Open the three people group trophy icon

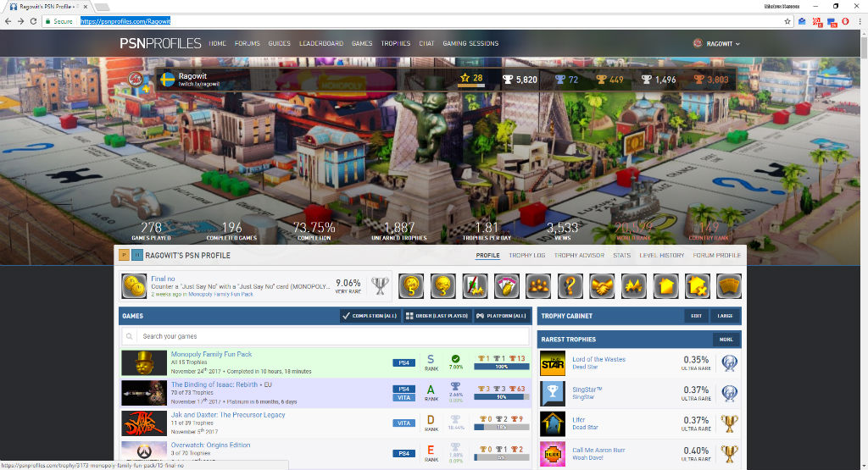(x=538, y=286)
